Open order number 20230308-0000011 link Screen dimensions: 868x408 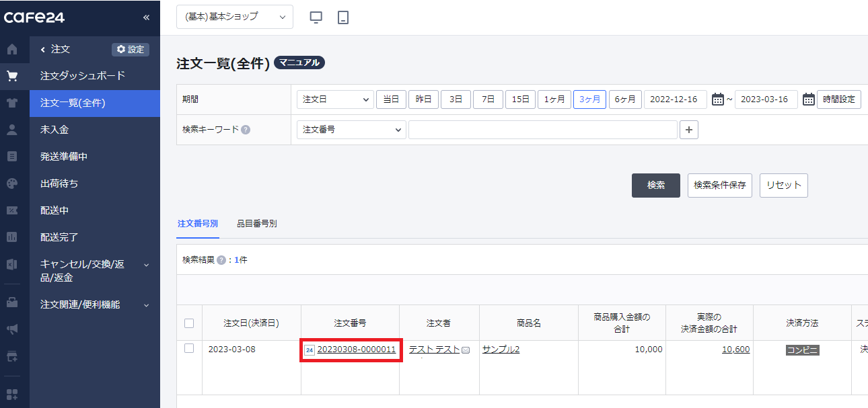point(356,350)
